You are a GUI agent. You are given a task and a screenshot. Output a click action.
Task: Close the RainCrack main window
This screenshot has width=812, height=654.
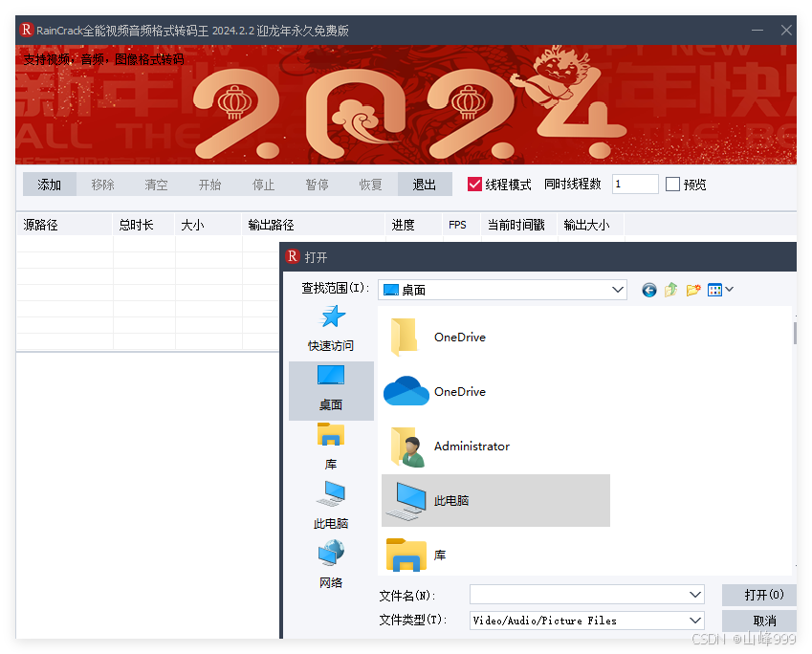(786, 30)
